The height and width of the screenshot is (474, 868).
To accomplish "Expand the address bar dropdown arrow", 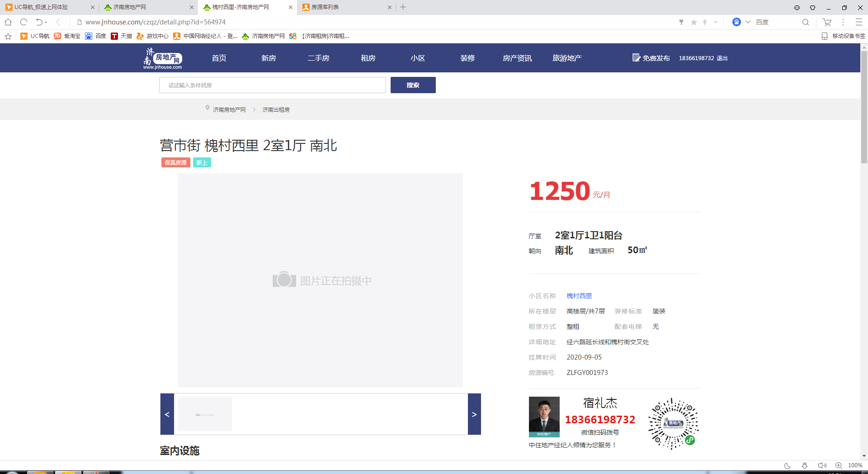I will [x=716, y=22].
